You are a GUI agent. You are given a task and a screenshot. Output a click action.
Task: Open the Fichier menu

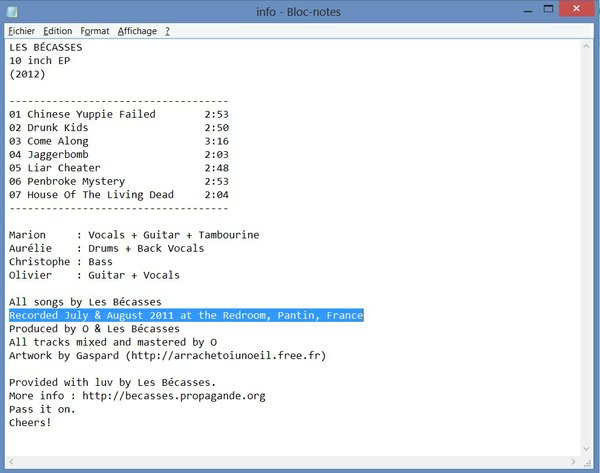21,31
